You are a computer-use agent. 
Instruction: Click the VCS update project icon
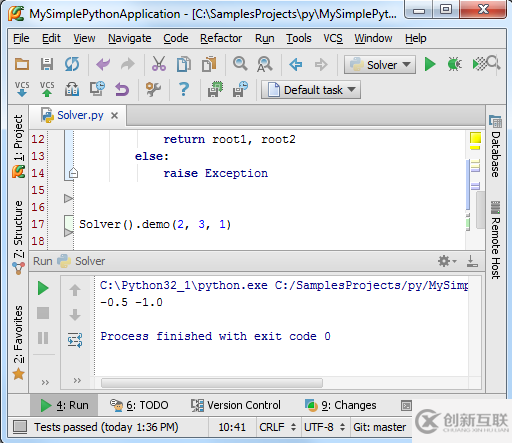(x=22, y=89)
